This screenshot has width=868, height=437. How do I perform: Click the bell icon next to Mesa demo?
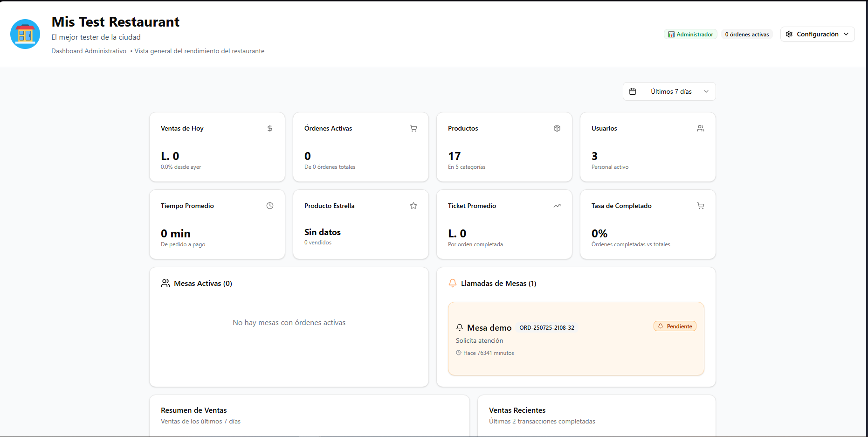pyautogui.click(x=460, y=327)
